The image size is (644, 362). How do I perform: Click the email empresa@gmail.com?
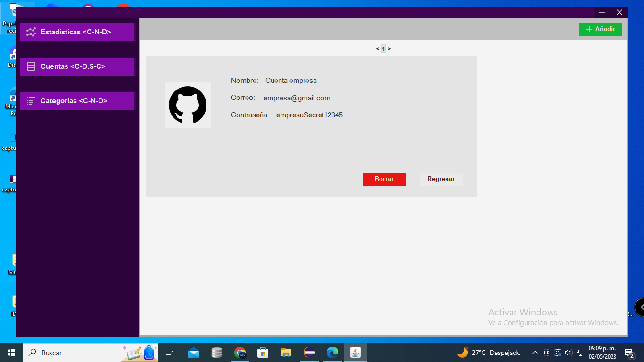297,98
